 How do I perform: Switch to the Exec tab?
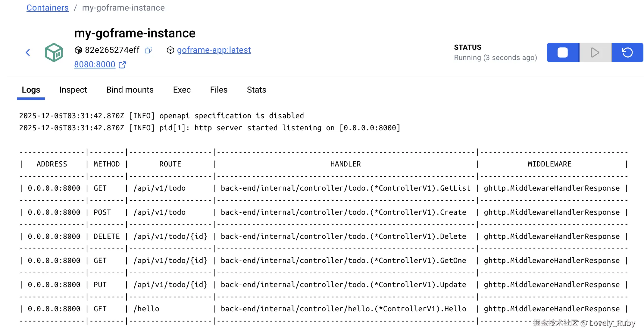[182, 90]
